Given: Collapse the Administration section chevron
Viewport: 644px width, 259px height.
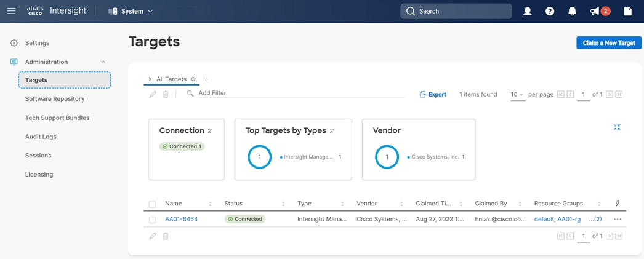Looking at the screenshot, I should [103, 62].
